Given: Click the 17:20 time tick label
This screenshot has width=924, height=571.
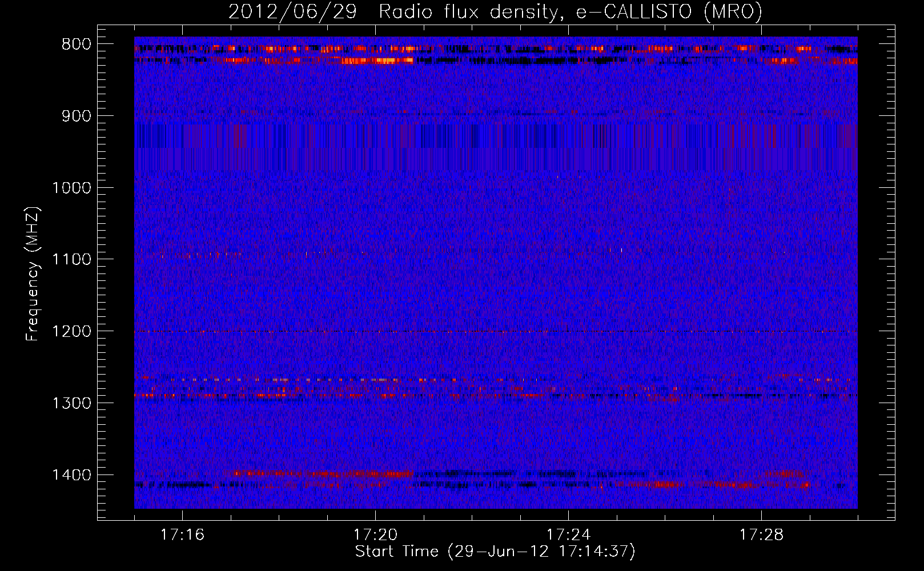Looking at the screenshot, I should click(x=375, y=535).
